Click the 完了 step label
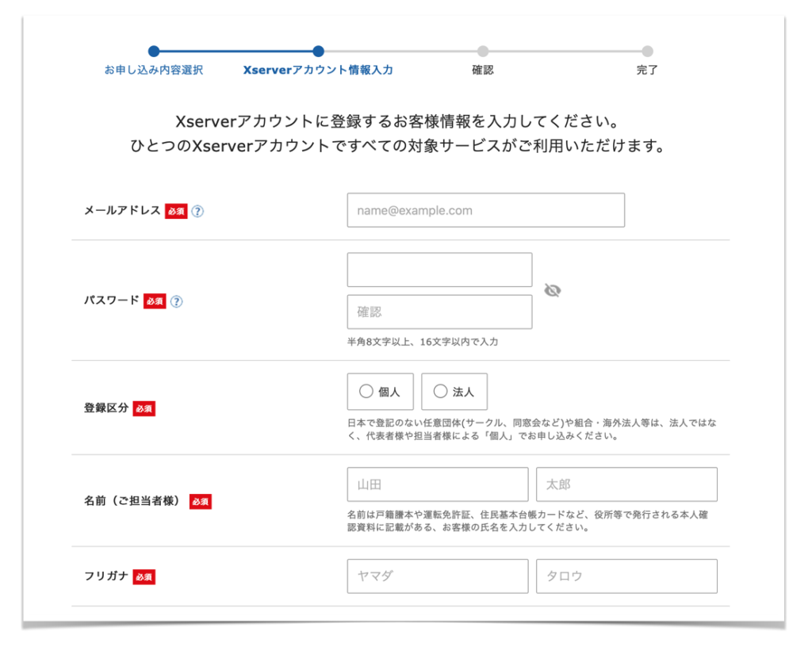The image size is (812, 647). [x=647, y=70]
